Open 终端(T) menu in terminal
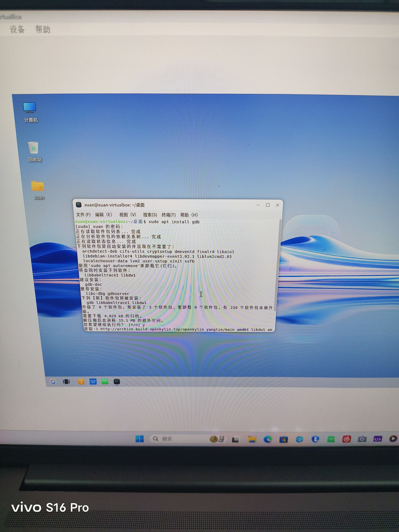This screenshot has width=399, height=532. click(x=168, y=215)
